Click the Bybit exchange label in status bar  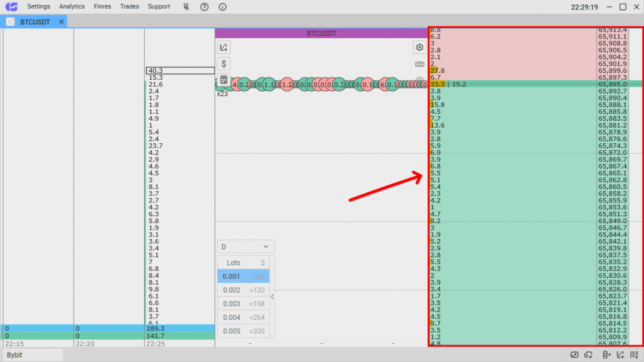14,355
